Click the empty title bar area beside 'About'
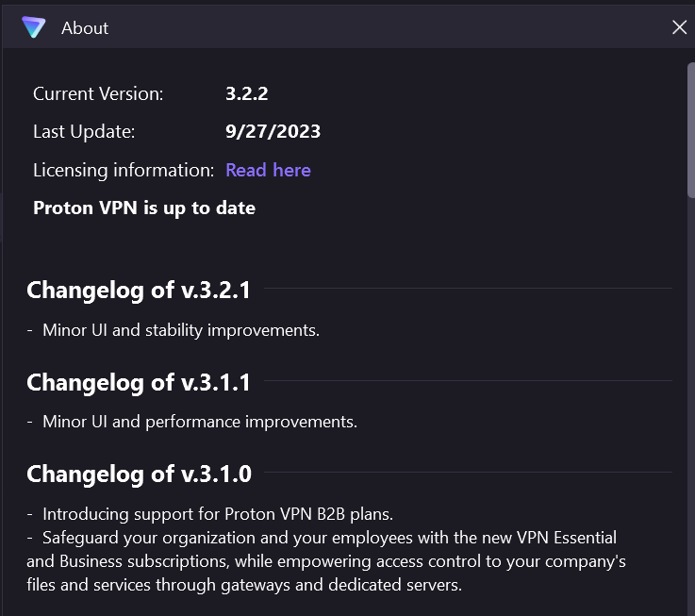 [x=377, y=28]
